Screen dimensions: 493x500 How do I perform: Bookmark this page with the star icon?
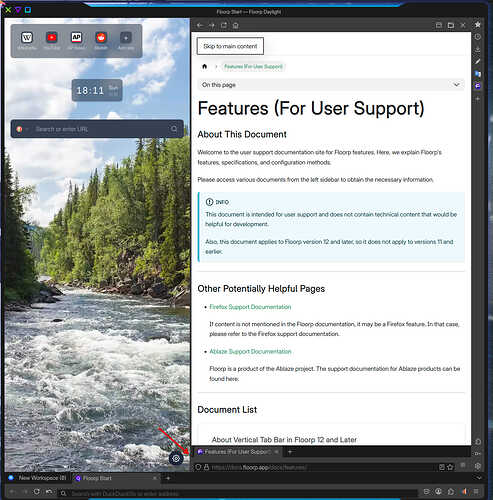click(450, 467)
